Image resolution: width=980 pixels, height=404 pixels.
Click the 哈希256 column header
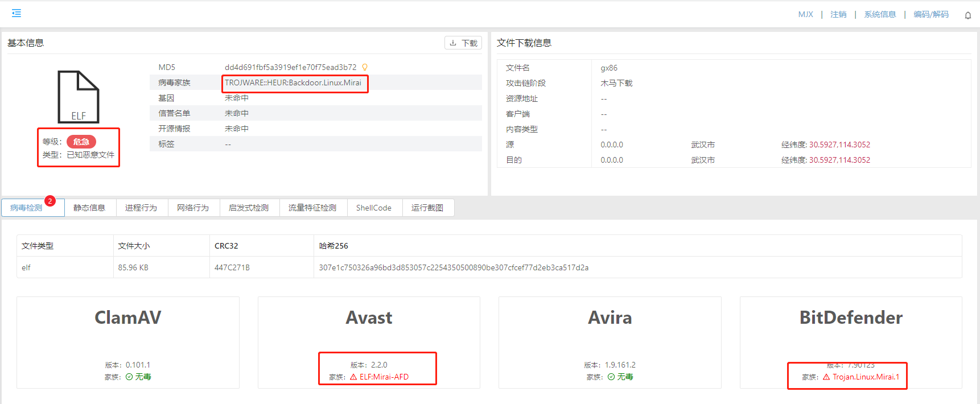(333, 246)
